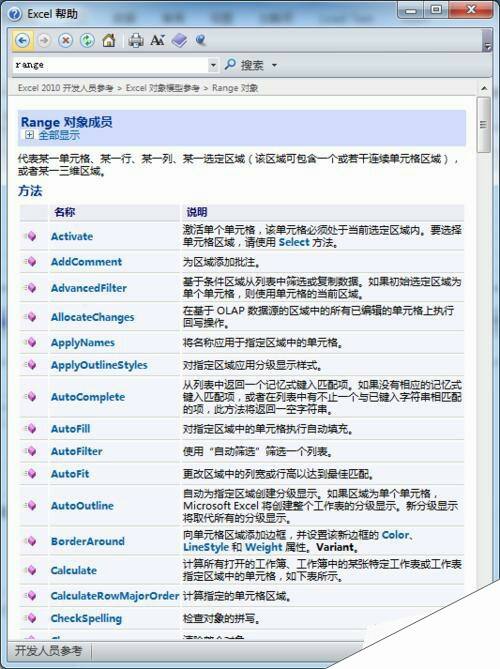Click the method icon beside AutoFit
The width and height of the screenshot is (500, 669).
30,474
